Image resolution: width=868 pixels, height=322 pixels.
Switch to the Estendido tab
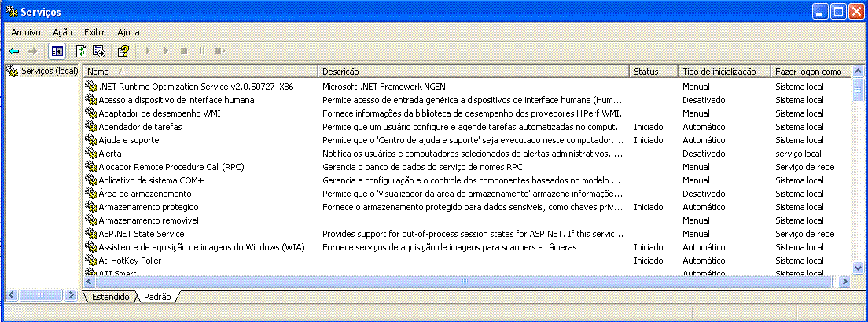pos(111,297)
